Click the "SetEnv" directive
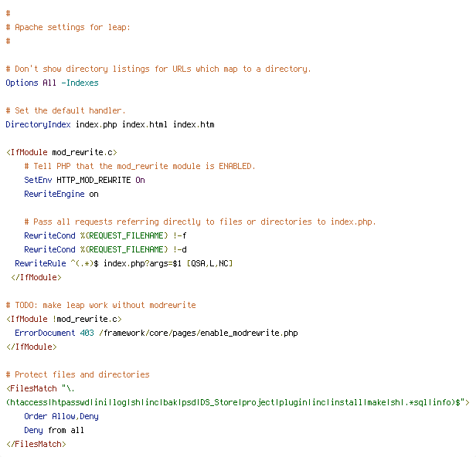This screenshot has width=476, height=457. (38, 180)
